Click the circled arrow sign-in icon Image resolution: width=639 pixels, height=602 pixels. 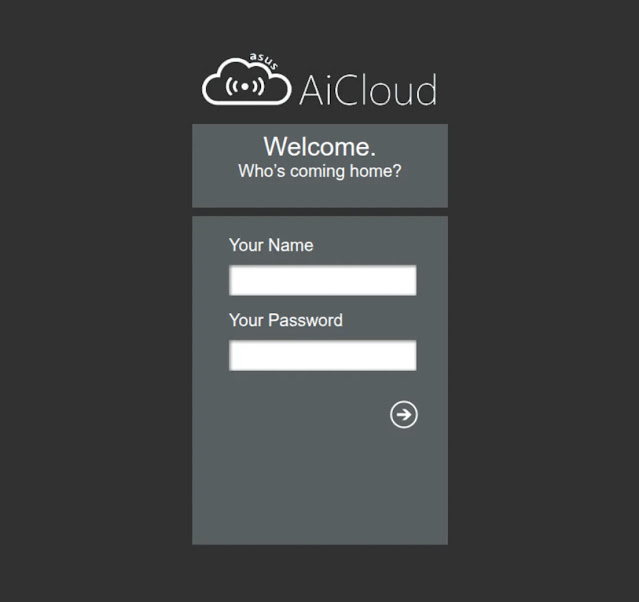point(404,415)
